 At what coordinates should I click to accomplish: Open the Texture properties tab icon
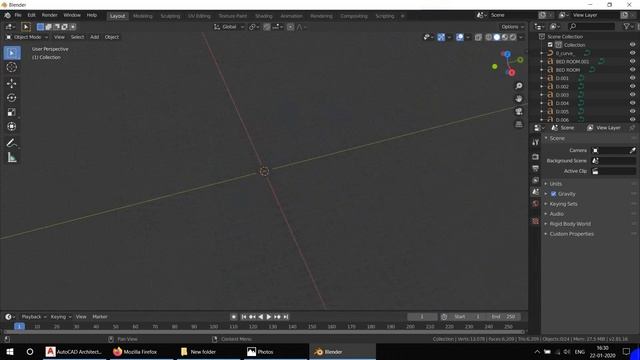(536, 221)
